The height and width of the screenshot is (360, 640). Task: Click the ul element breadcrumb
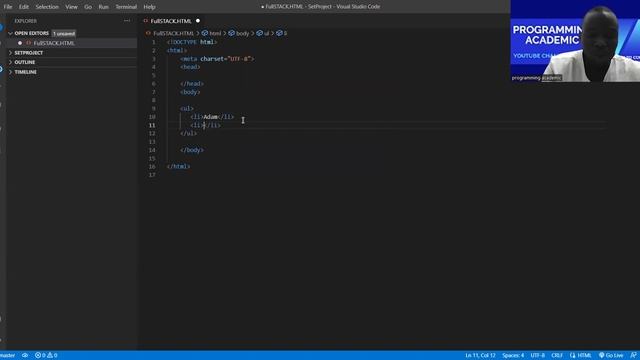263,33
